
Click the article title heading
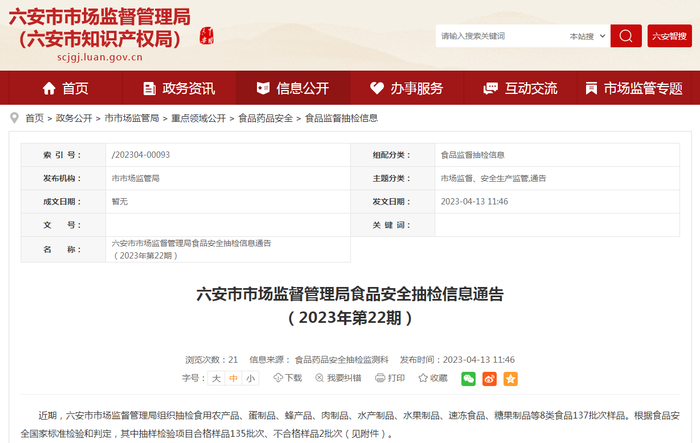point(350,306)
